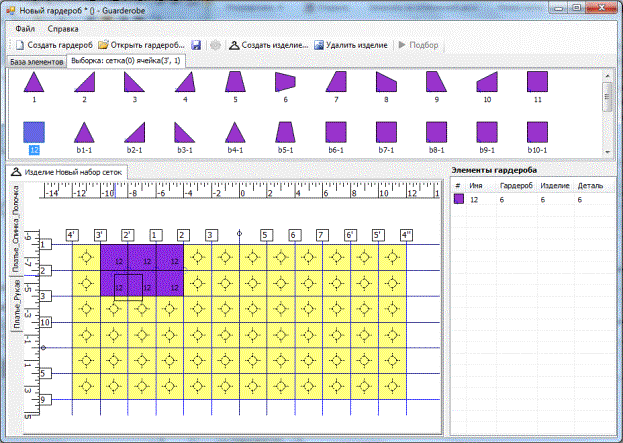The image size is (623, 443).
Task: Choose the trapezoid icon labeled b5-1
Action: click(285, 131)
